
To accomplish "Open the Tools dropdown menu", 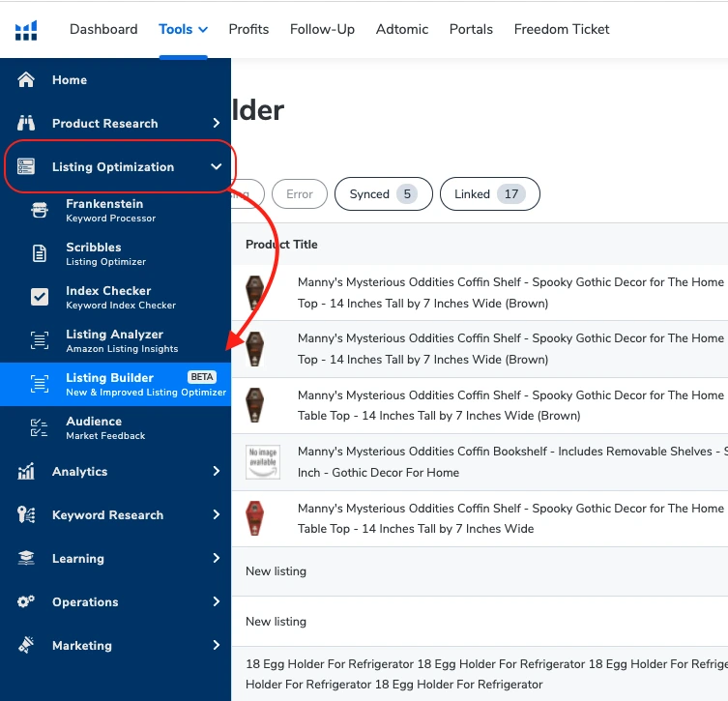I will [x=183, y=29].
